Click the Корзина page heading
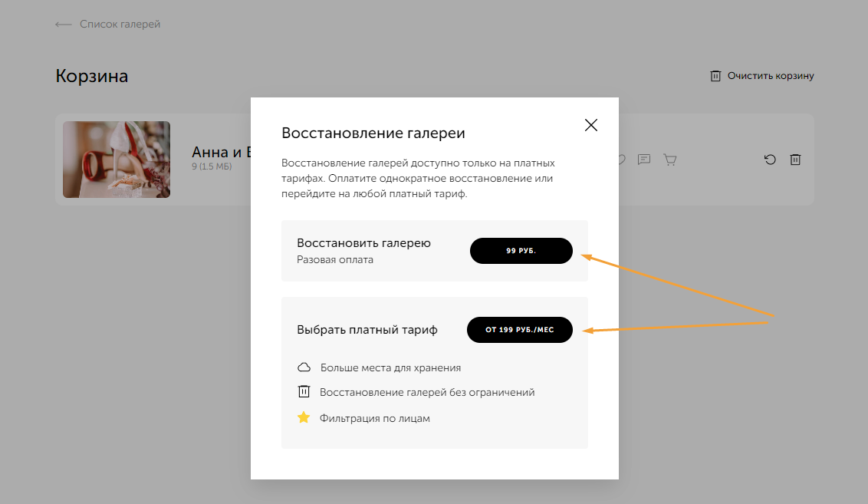This screenshot has width=868, height=504. [92, 76]
